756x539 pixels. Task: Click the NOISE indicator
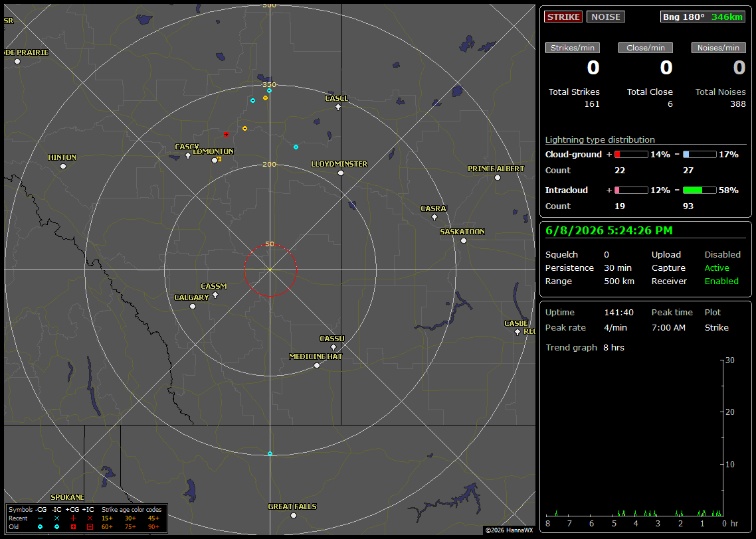tap(606, 17)
